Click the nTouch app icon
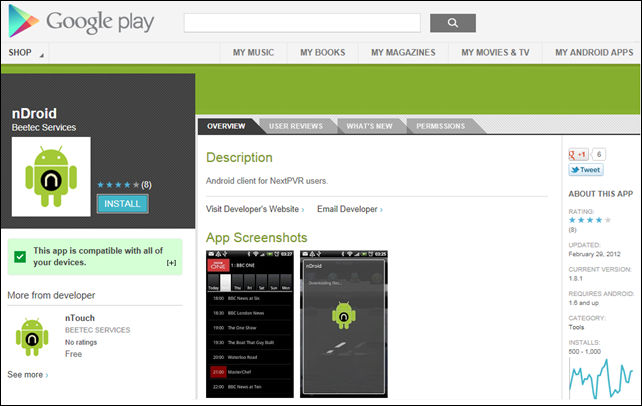The image size is (642, 406). pyautogui.click(x=32, y=336)
